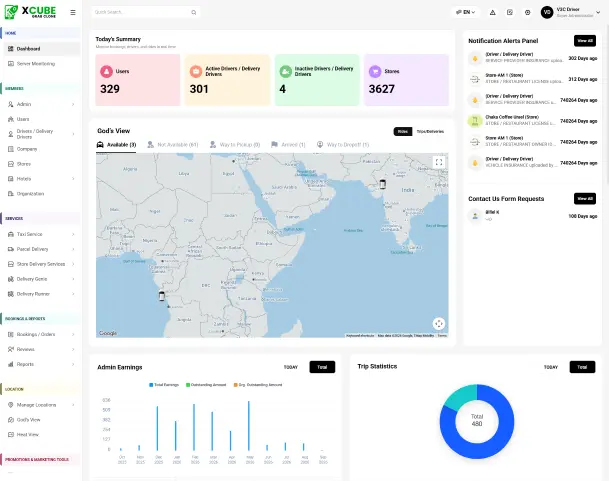Click the orange Active Drivers card icon

pyautogui.click(x=196, y=71)
